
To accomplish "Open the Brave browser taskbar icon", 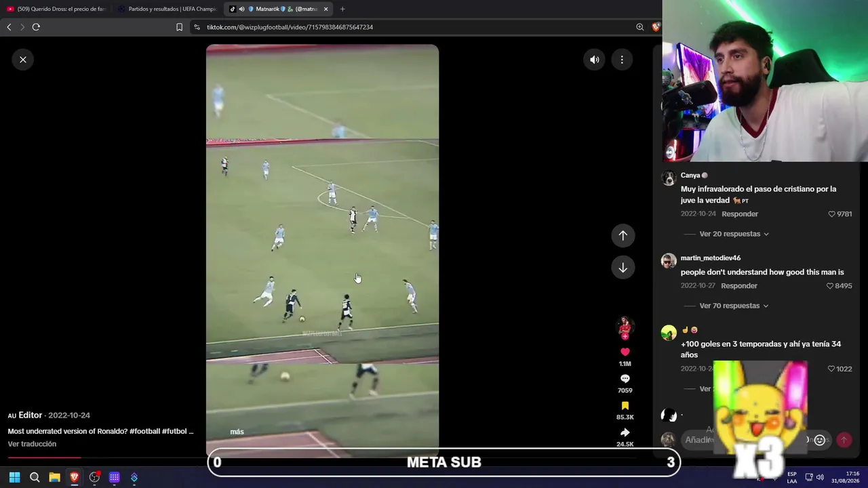I will pyautogui.click(x=75, y=477).
